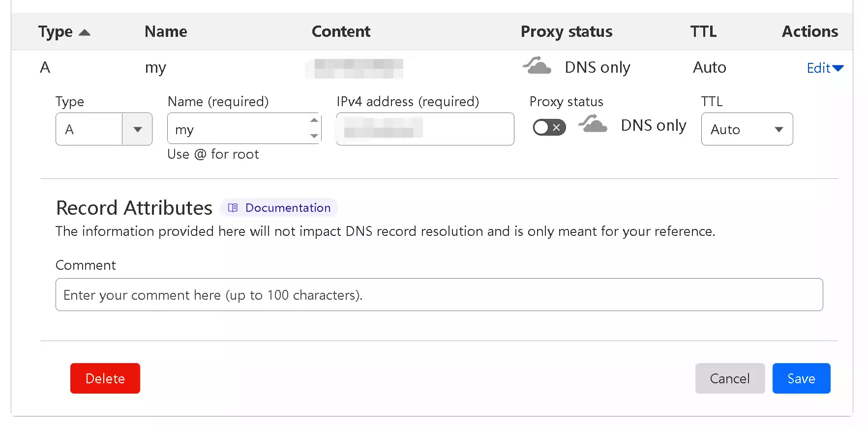Click the Name field up arrow
Screen dimensions: 868x428
tap(314, 120)
